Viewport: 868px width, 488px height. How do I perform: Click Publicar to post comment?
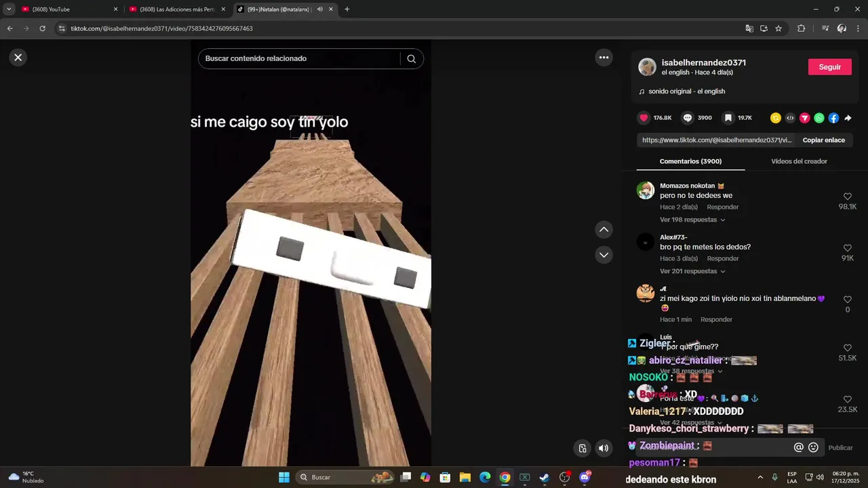point(840,448)
